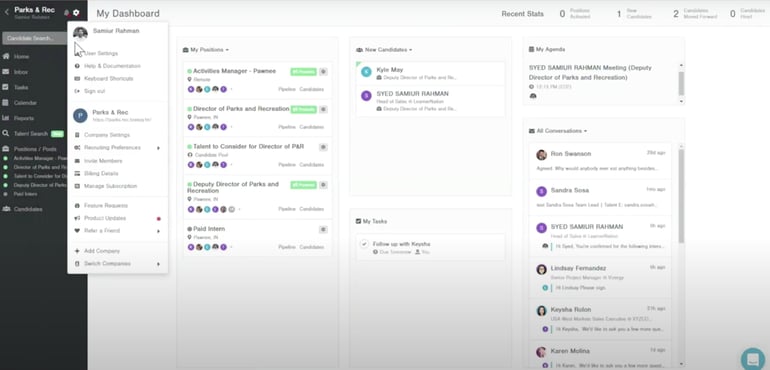Image resolution: width=770 pixels, height=370 pixels.
Task: Open the Calendar icon in sidebar
Action: tap(6, 103)
